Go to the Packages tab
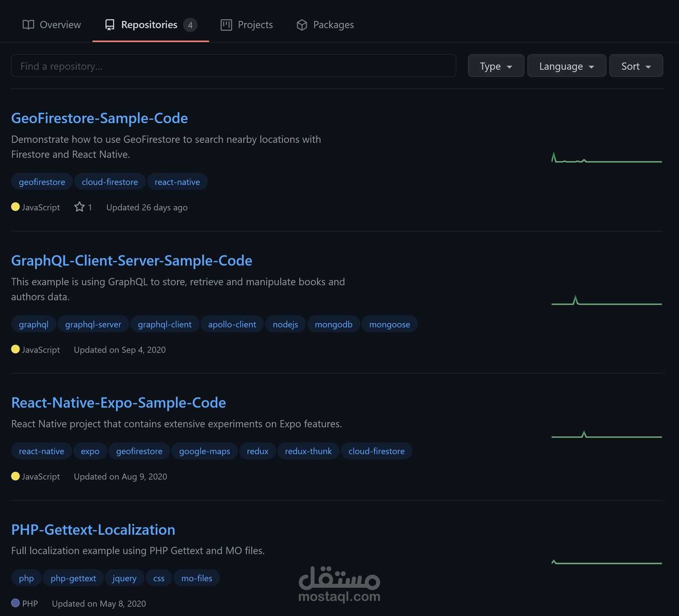The width and height of the screenshot is (679, 616). pos(325,25)
